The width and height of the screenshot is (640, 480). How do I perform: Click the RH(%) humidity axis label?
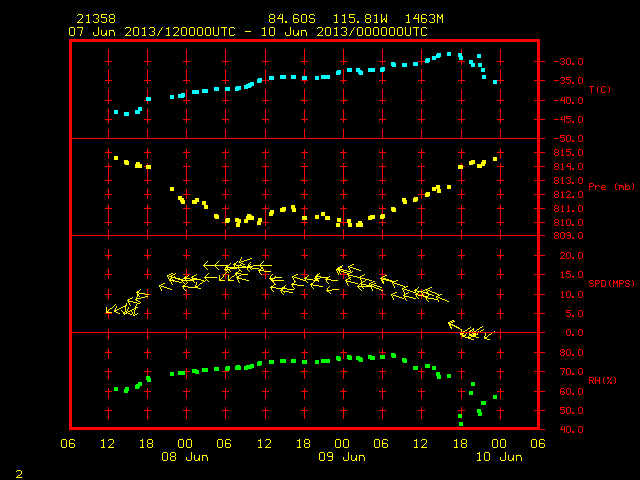tap(602, 380)
